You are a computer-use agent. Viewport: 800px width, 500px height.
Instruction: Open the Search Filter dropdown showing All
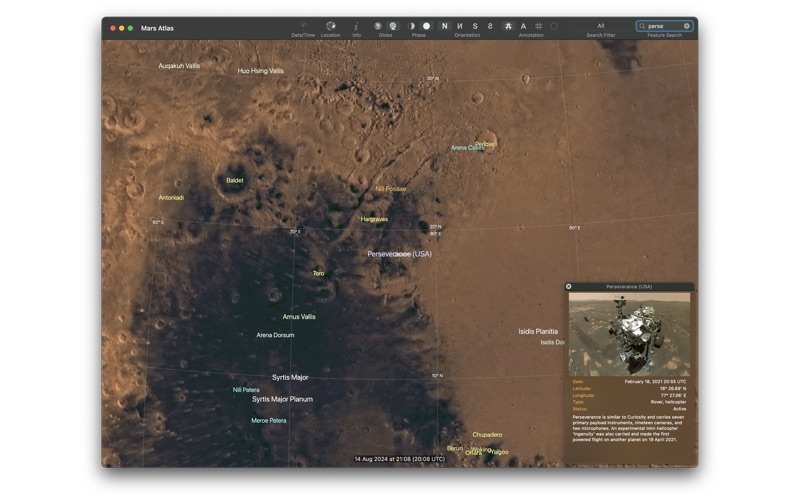click(601, 26)
